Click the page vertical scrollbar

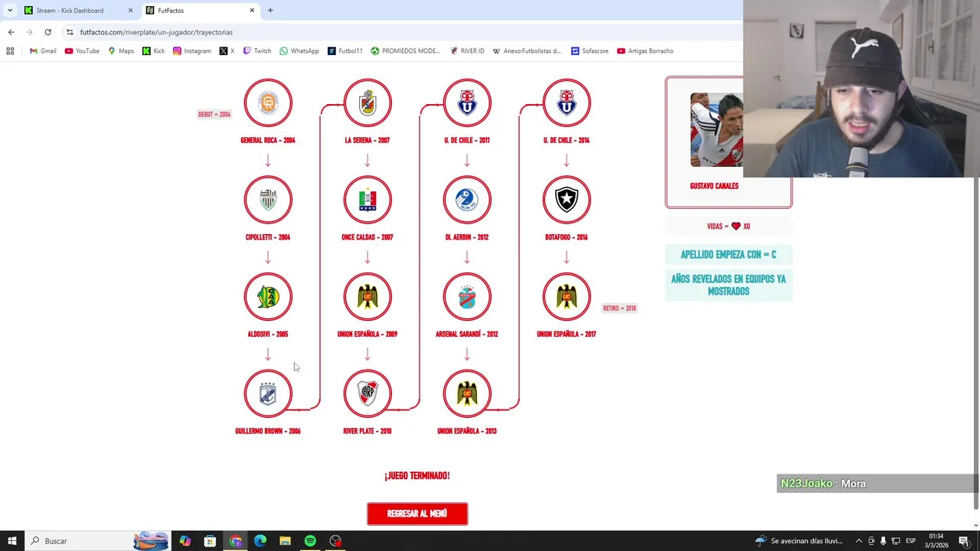point(975,344)
